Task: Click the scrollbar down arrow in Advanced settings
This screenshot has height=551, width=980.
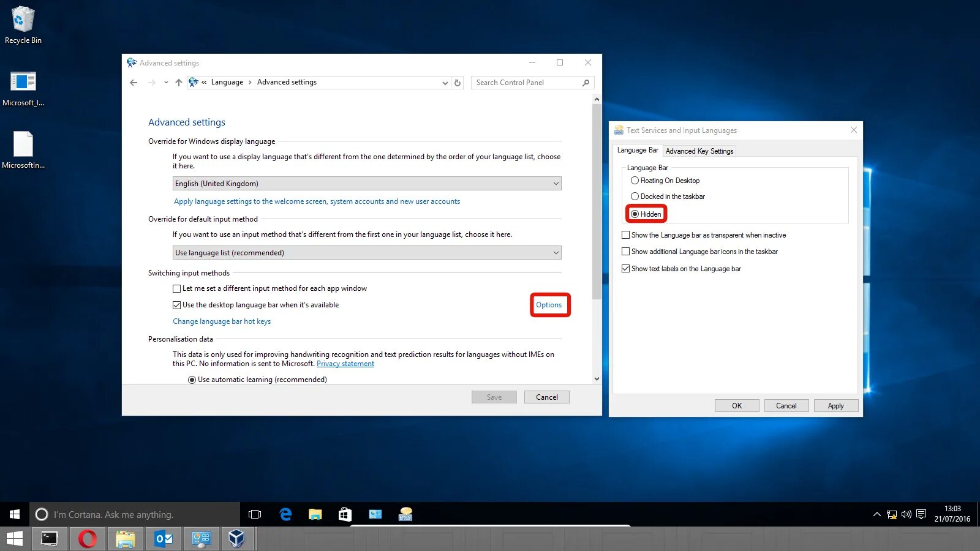Action: click(597, 379)
